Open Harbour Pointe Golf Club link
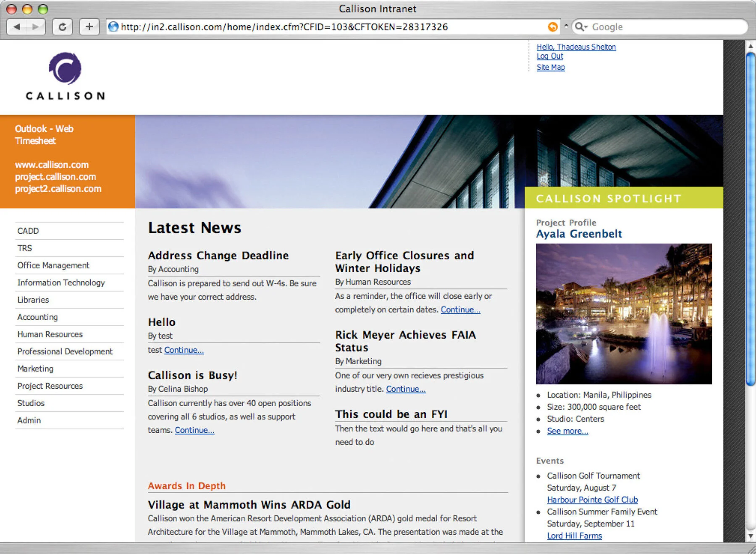The image size is (756, 554). click(592, 499)
